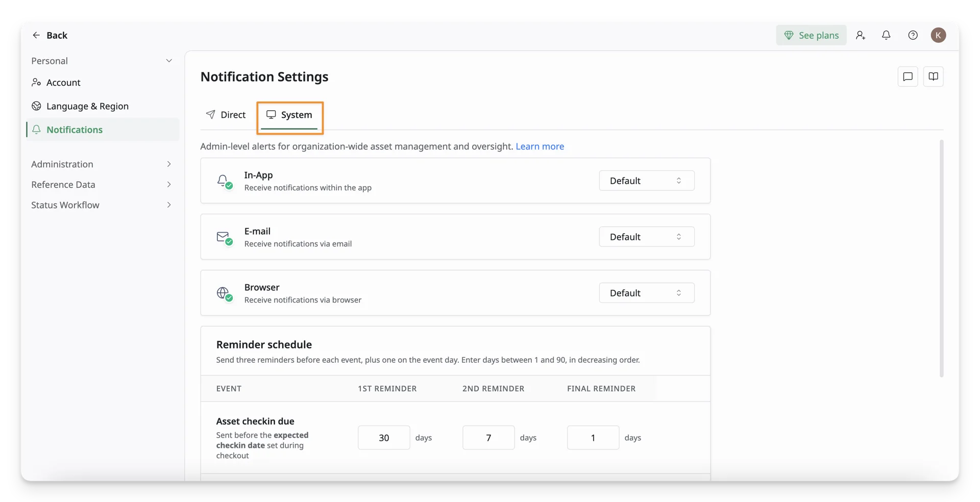This screenshot has width=980, height=502.
Task: Switch to the Direct tab
Action: (226, 115)
